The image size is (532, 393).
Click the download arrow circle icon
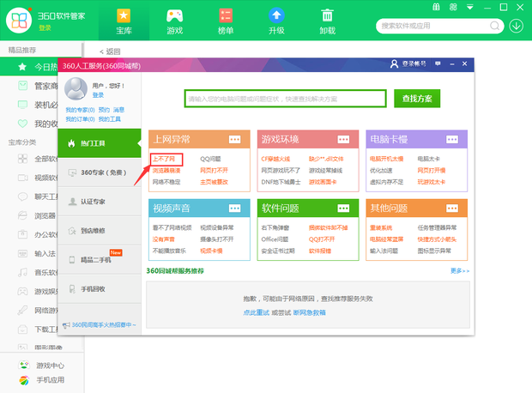click(516, 25)
